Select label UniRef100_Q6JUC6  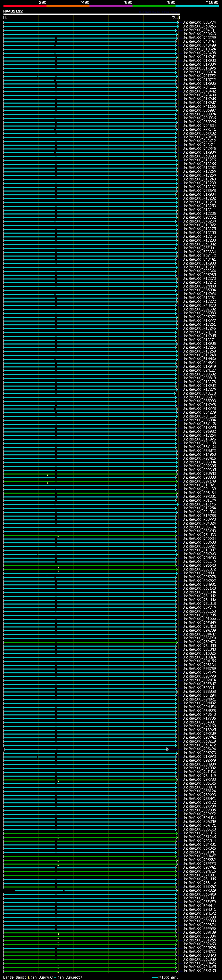pyautogui.click(x=199, y=833)
